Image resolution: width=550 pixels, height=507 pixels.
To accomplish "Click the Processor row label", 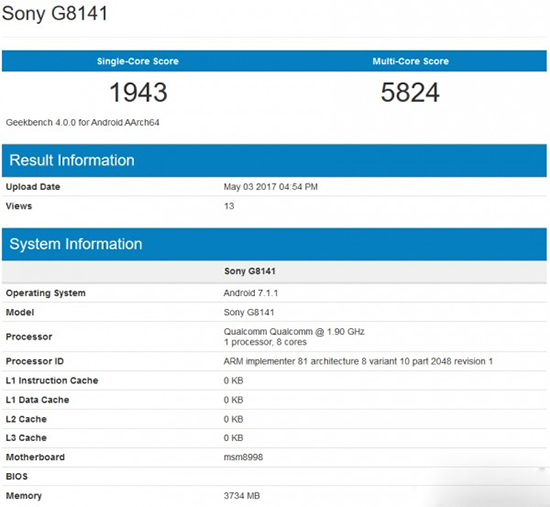I will [29, 337].
